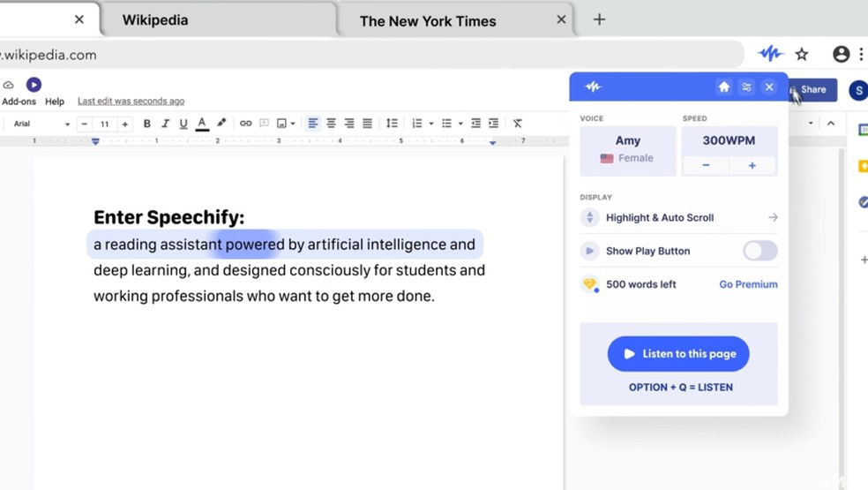Apply a numbered list
The image size is (868, 490).
pos(417,124)
